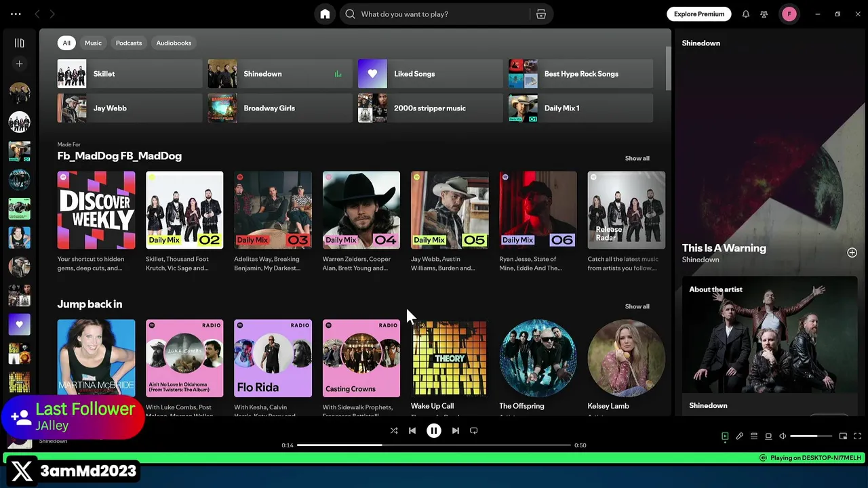The width and height of the screenshot is (868, 488).
Task: Enter full screen mode icon
Action: tap(857, 436)
